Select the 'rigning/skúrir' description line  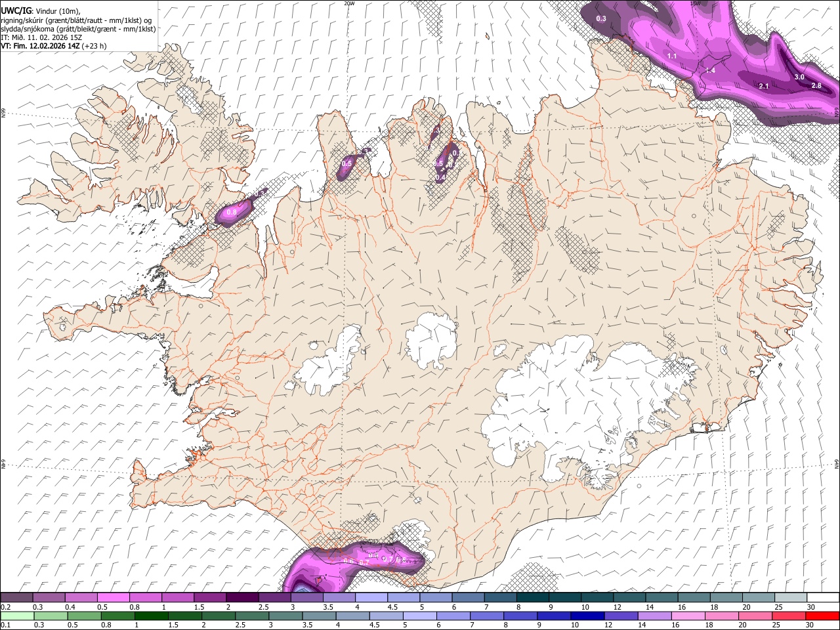pos(76,20)
